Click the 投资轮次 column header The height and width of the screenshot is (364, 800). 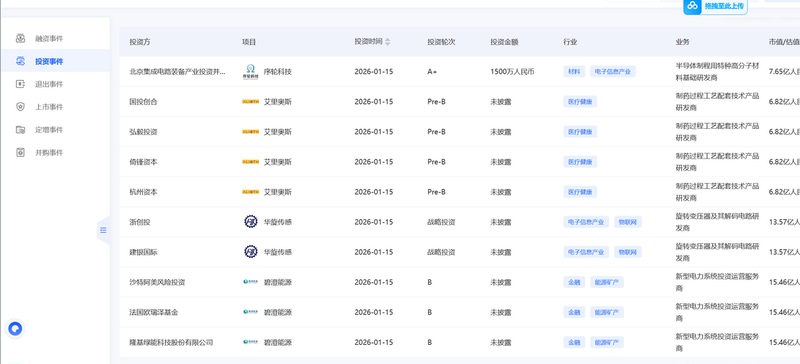441,42
